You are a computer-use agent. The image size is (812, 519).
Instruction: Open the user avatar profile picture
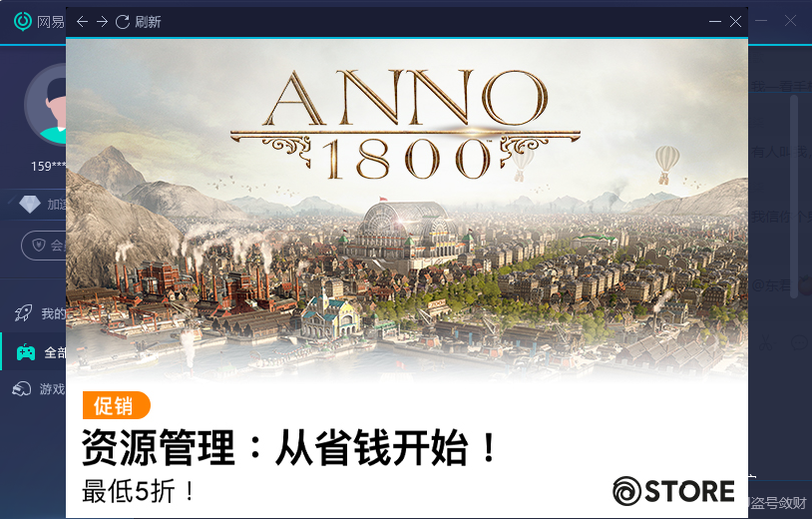pyautogui.click(x=46, y=106)
